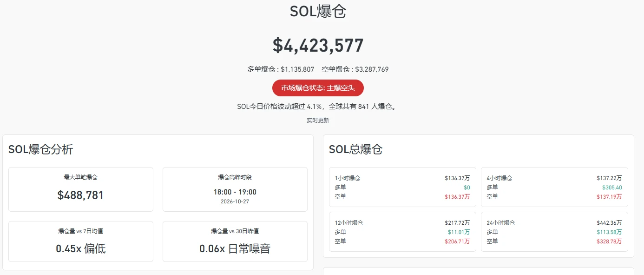Image resolution: width=644 pixels, height=275 pixels.
Task: Click the SOL总爆仓 heading
Action: click(x=356, y=149)
